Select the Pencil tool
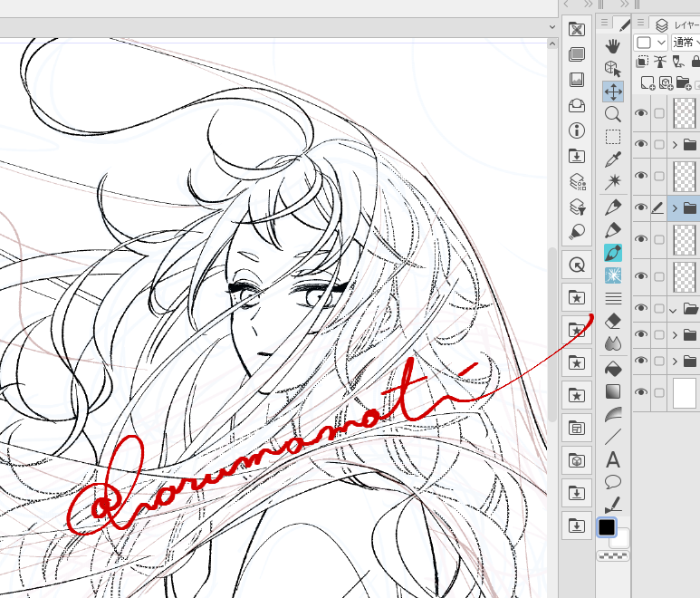Image resolution: width=700 pixels, height=598 pixels. pos(613,230)
